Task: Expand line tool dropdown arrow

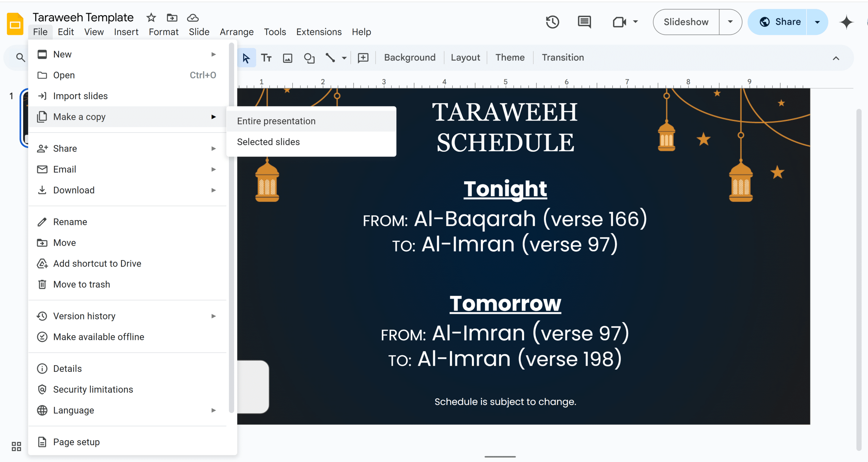Action: (x=344, y=58)
